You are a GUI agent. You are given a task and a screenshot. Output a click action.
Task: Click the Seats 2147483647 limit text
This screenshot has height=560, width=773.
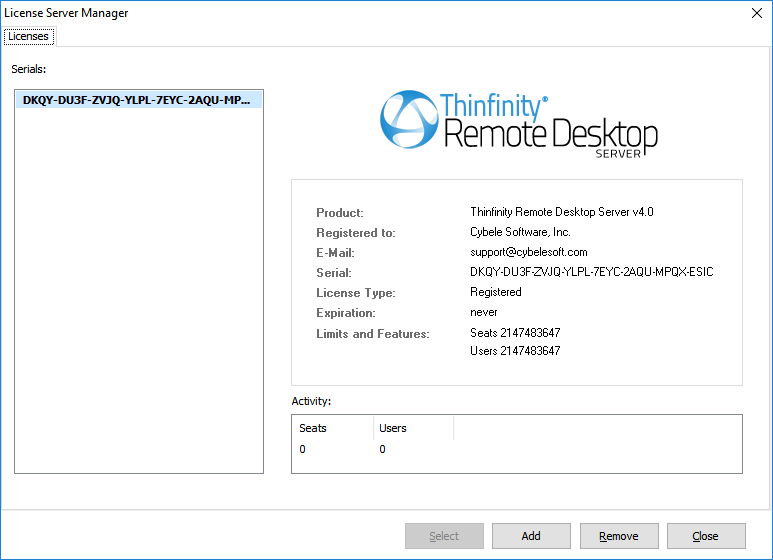[515, 333]
